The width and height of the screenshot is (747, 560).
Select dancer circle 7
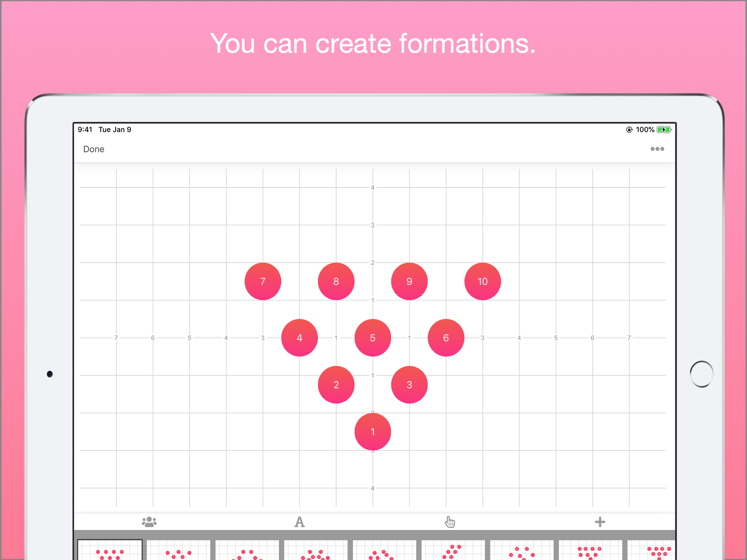(x=263, y=281)
